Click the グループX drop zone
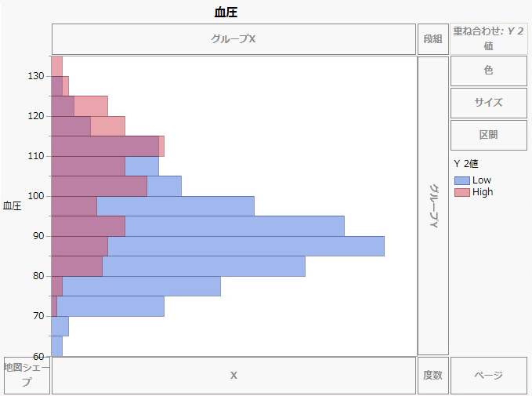This screenshot has width=532, height=396. coord(233,38)
